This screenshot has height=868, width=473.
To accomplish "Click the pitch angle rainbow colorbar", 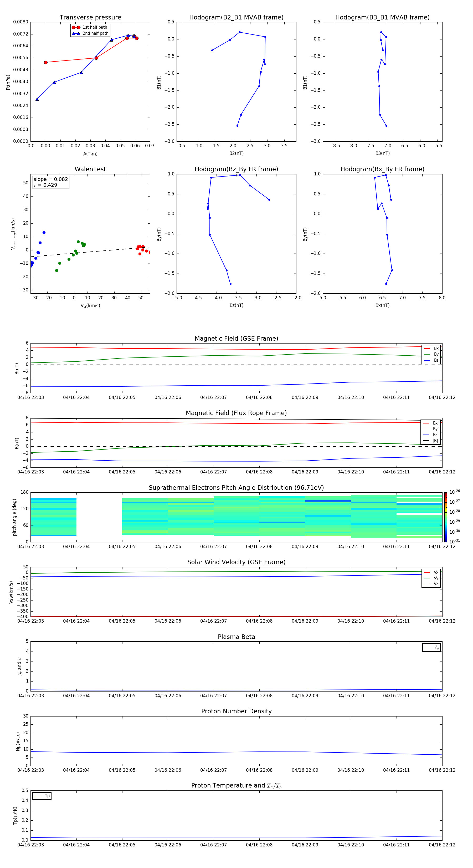I will [446, 517].
